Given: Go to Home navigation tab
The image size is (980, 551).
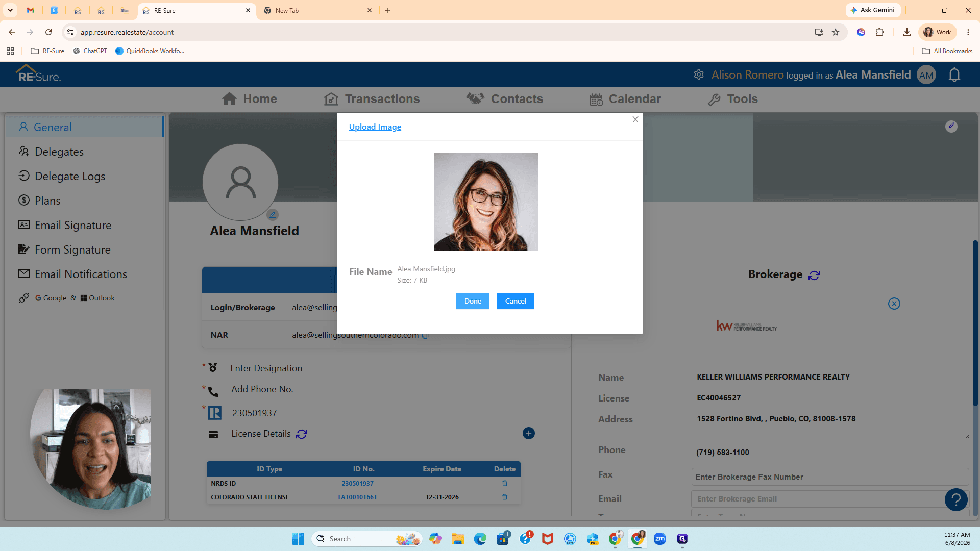Looking at the screenshot, I should (250, 99).
